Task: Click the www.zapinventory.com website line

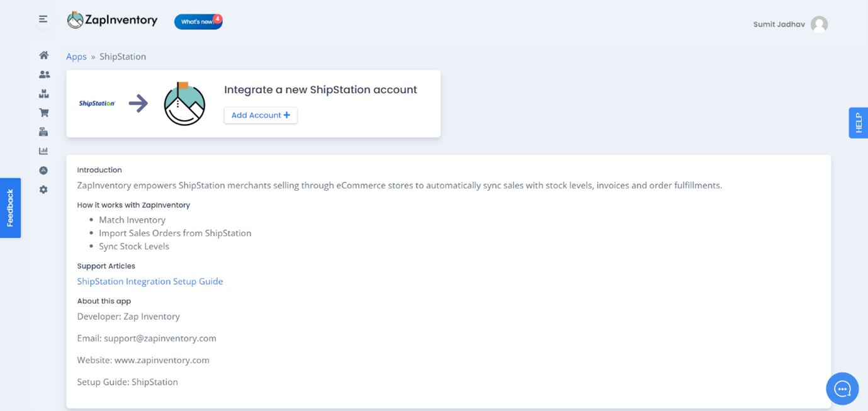Action: (x=143, y=361)
